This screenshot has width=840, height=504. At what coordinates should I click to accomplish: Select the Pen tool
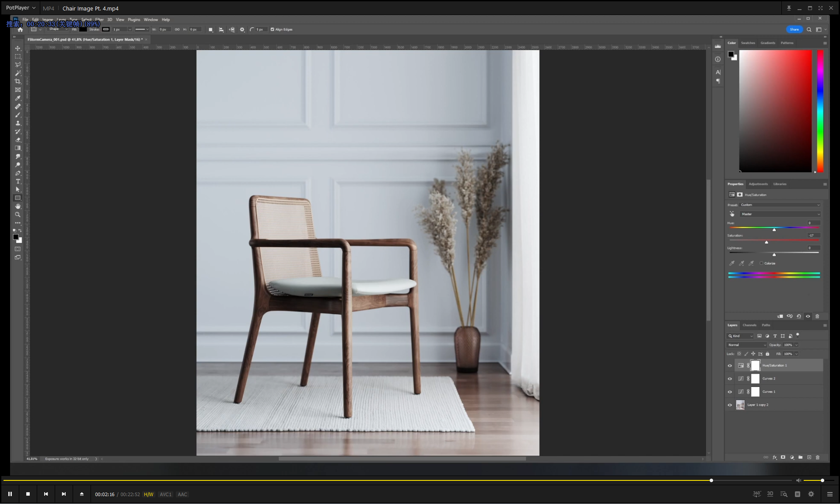tap(18, 173)
